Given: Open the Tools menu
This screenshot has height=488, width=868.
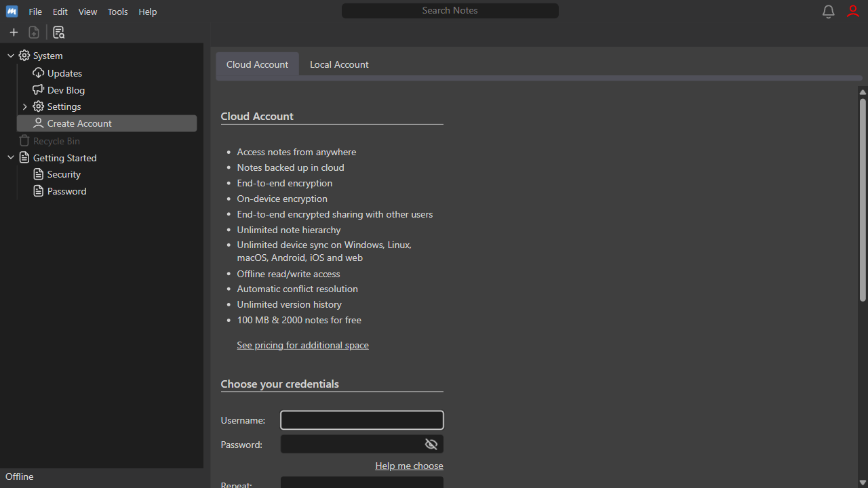Looking at the screenshot, I should (x=118, y=12).
